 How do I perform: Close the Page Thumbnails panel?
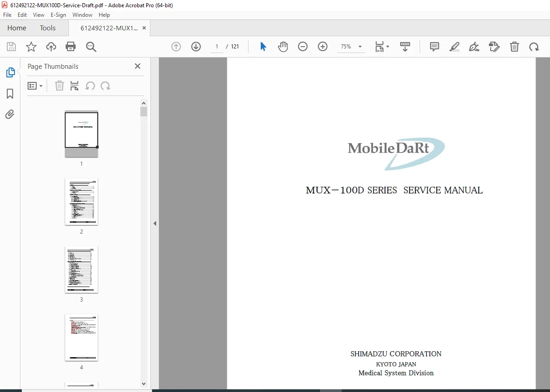tap(138, 66)
